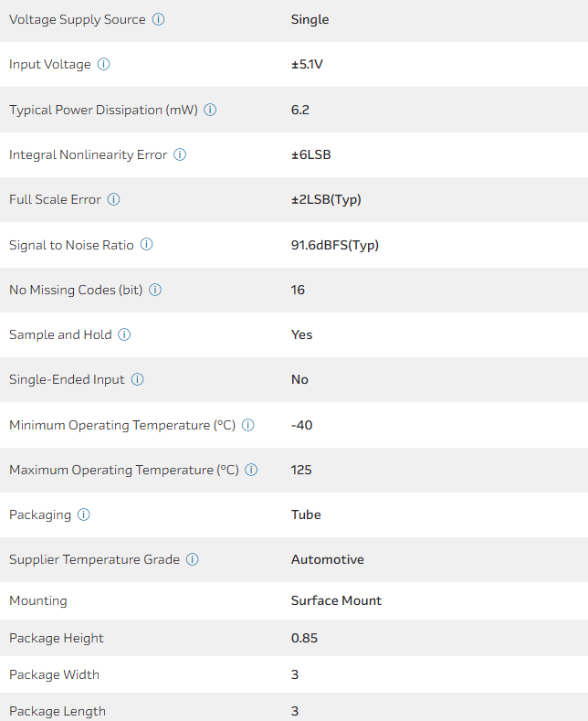Click Sample and Hold info icon
Image resolution: width=588 pixels, height=721 pixels.
click(125, 334)
